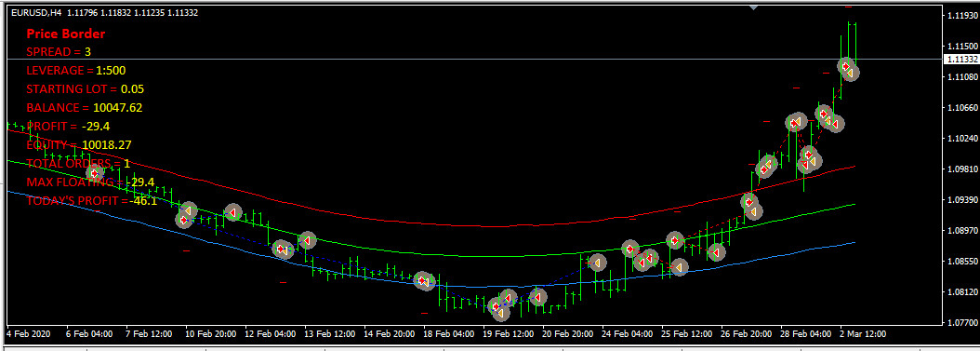Click the STARTING LOT = 0.05 label
Screen dimensions: 980x351
click(x=85, y=88)
